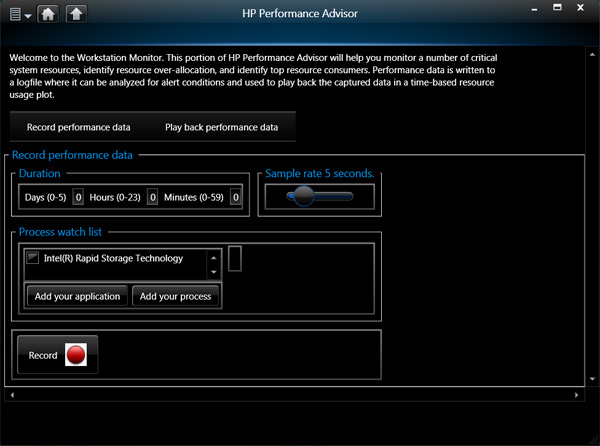Click Add your application button
The image size is (600, 446).
coord(77,296)
